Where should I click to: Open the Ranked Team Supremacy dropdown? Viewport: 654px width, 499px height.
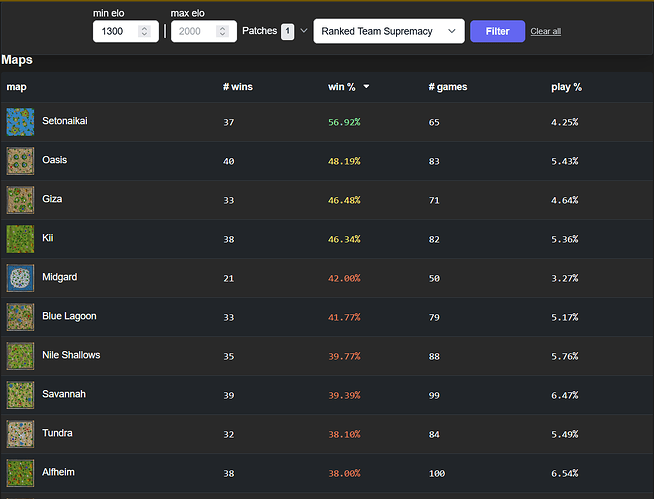(x=388, y=31)
